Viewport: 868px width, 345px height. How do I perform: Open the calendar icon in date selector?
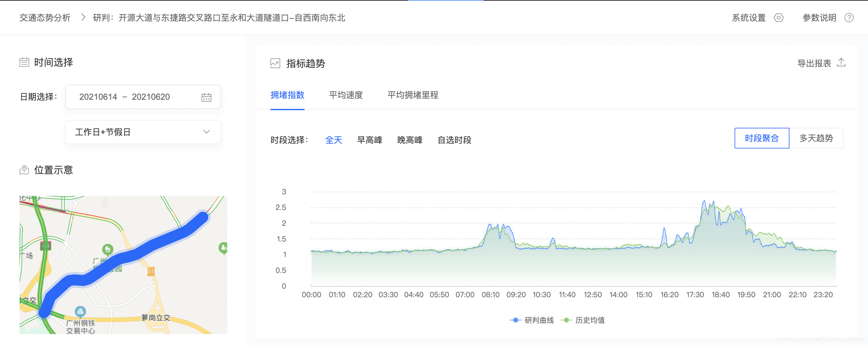point(206,97)
